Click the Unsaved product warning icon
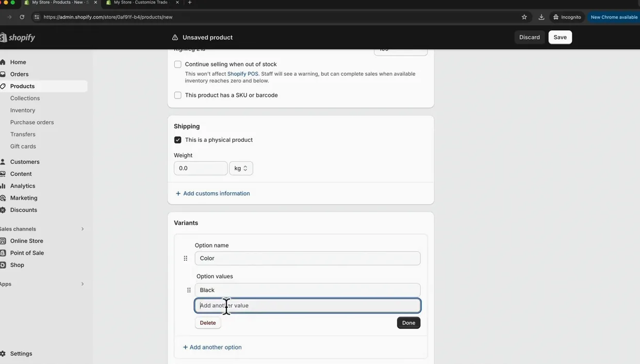The width and height of the screenshot is (640, 364). point(175,38)
